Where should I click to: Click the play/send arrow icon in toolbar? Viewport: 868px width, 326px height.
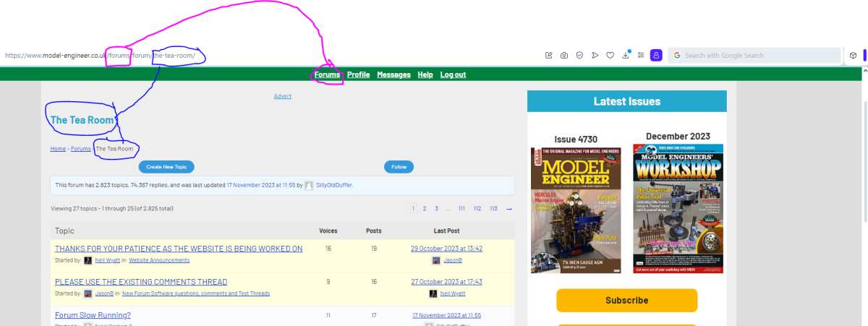pos(595,55)
